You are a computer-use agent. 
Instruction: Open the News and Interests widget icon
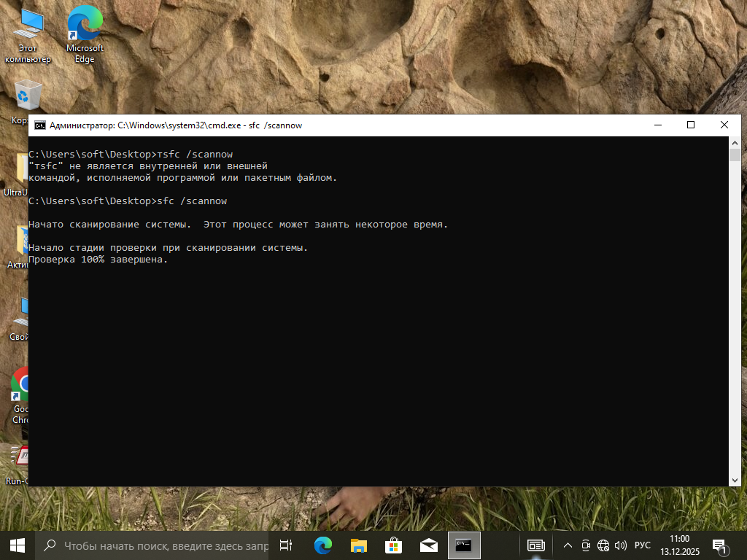536,545
